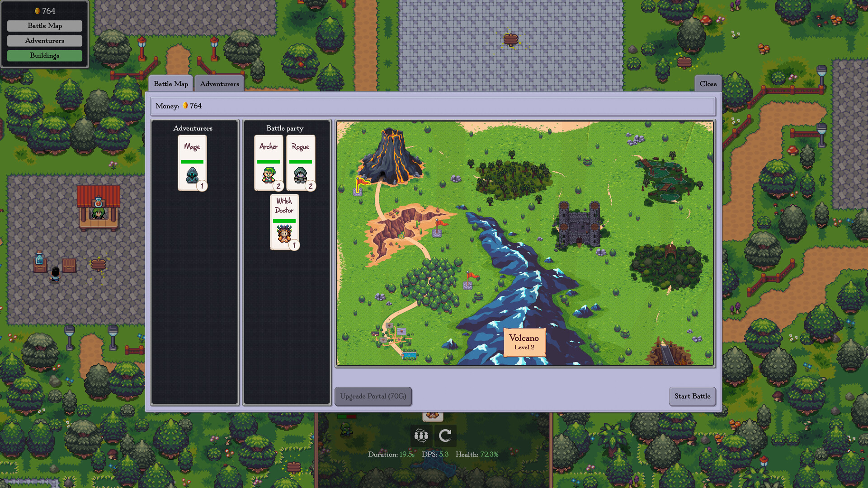Image resolution: width=868 pixels, height=488 pixels.
Task: Select the Archer card in Battle party
Action: [269, 163]
